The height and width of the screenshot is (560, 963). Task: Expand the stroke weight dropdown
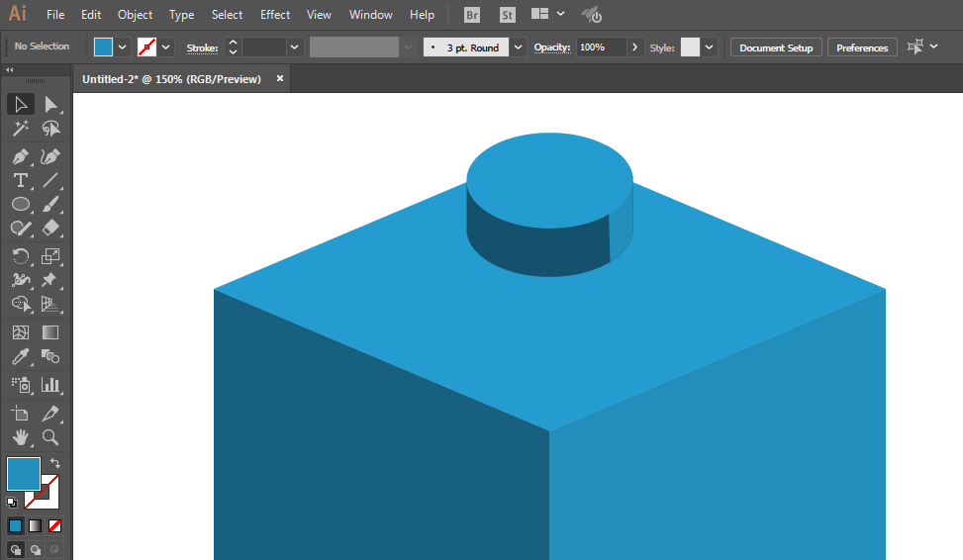[295, 47]
